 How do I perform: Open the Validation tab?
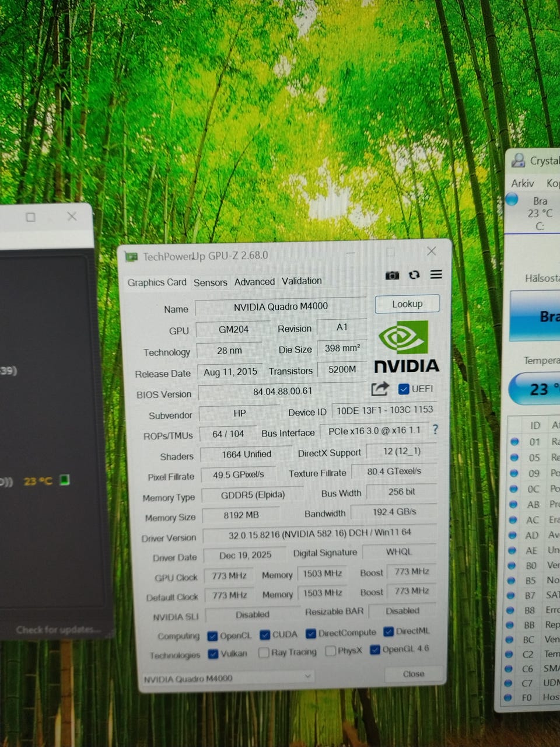coord(302,281)
